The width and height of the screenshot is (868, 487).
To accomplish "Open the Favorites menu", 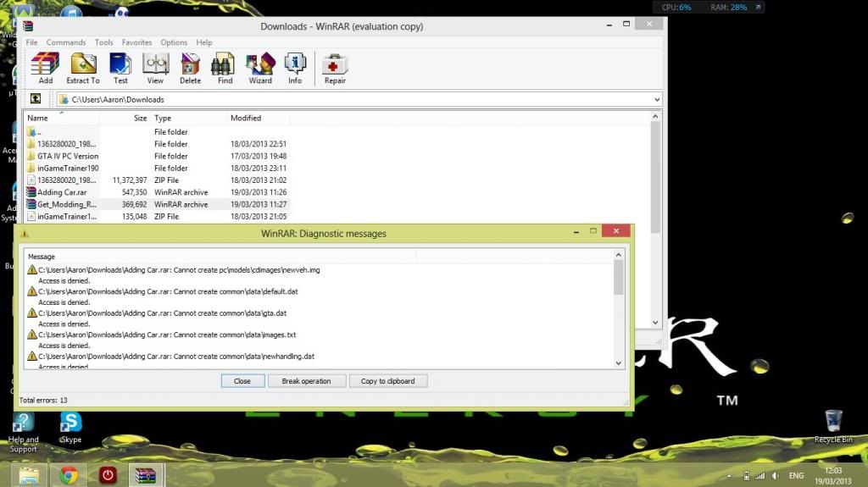I will tap(136, 42).
